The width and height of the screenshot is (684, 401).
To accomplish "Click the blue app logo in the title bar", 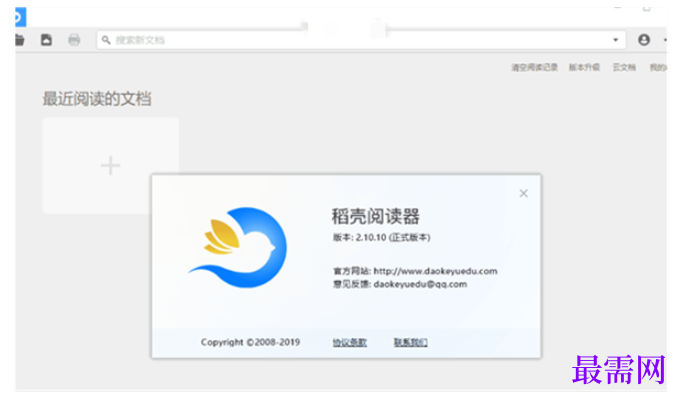I will click(x=20, y=17).
